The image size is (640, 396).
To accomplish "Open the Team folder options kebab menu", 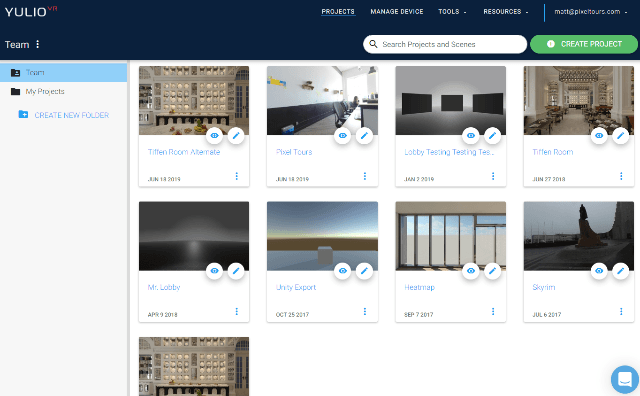I will (38, 44).
